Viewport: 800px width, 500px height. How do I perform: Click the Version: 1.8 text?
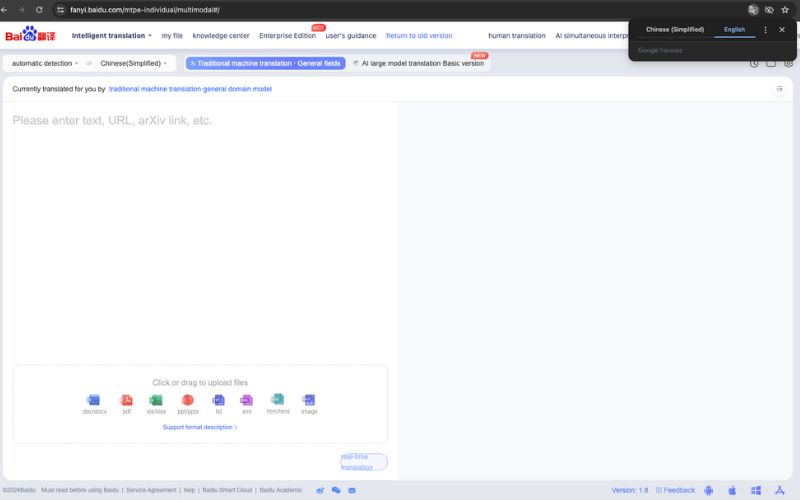click(x=630, y=490)
